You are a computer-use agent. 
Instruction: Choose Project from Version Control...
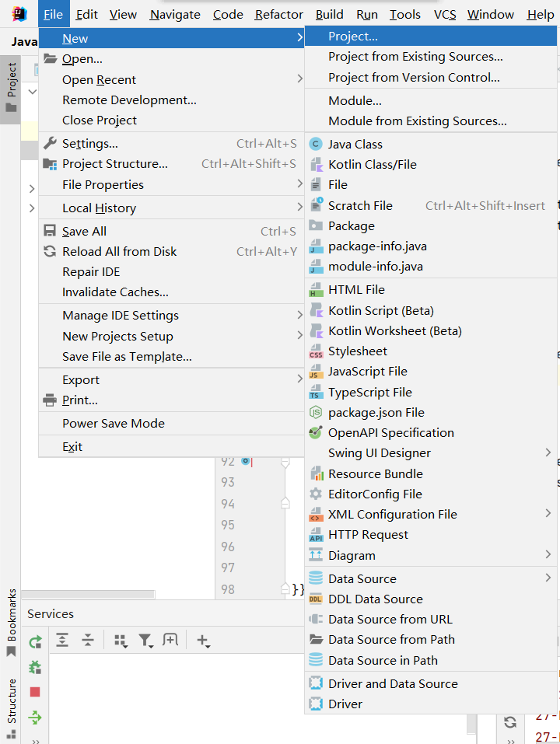click(430, 77)
